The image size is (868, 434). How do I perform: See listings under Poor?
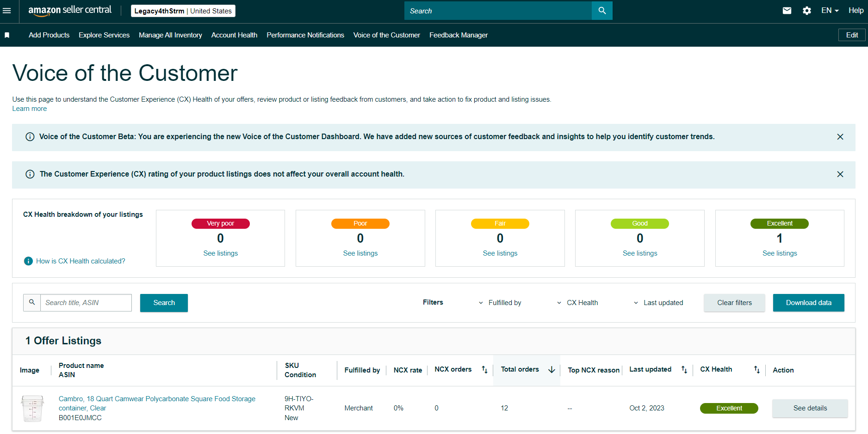pyautogui.click(x=360, y=253)
